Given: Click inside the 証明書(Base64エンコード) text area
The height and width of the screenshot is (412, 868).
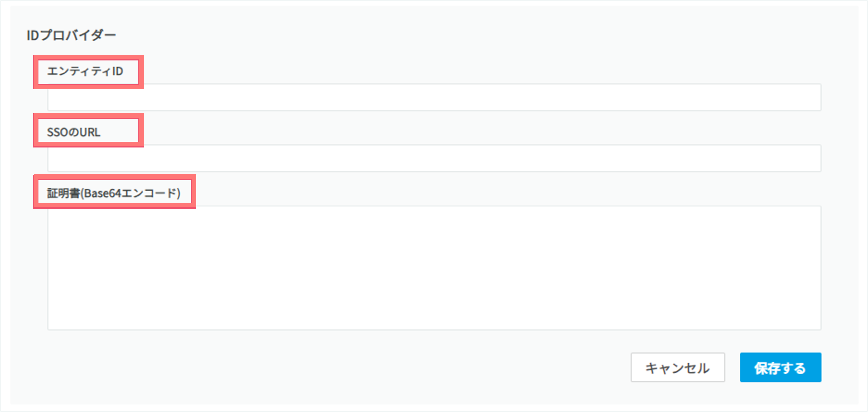Looking at the screenshot, I should (x=434, y=268).
